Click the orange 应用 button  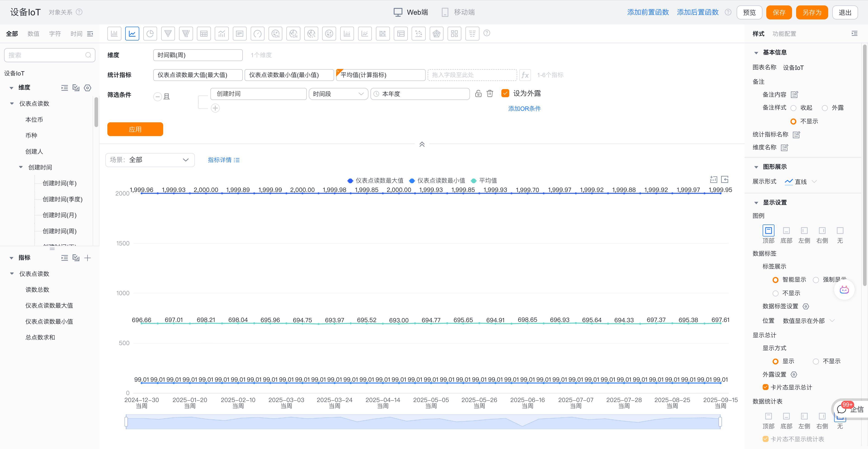[135, 130]
